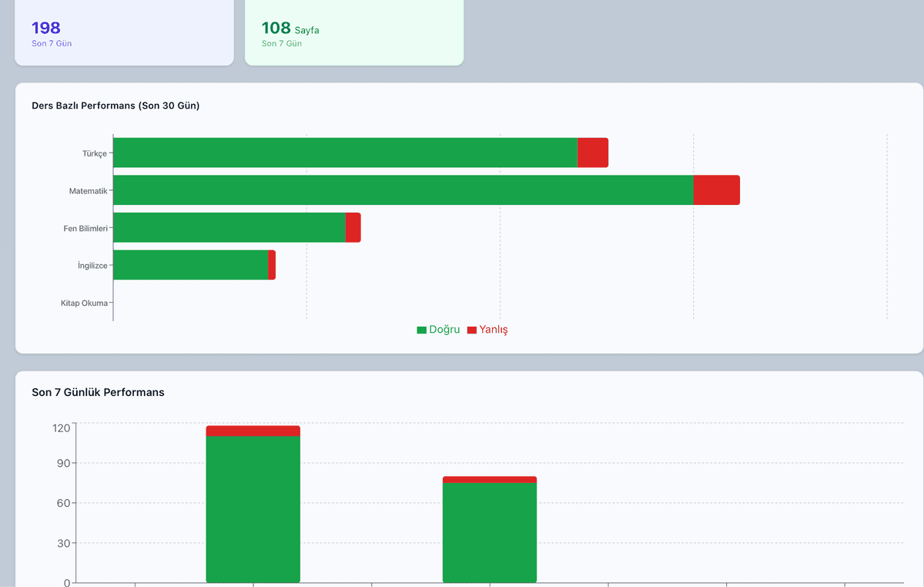Click red top of the tallest weekly bar
Screen dimensions: 924x587
tap(253, 431)
